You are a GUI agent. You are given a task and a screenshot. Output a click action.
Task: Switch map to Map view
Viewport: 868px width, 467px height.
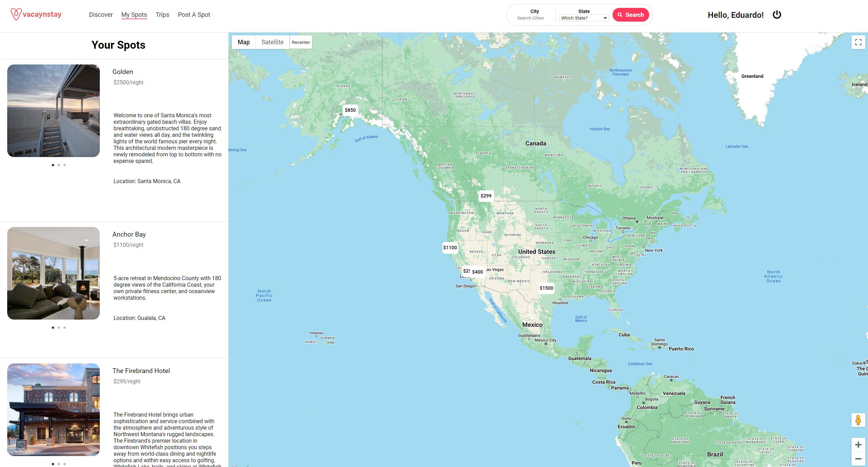[243, 42]
